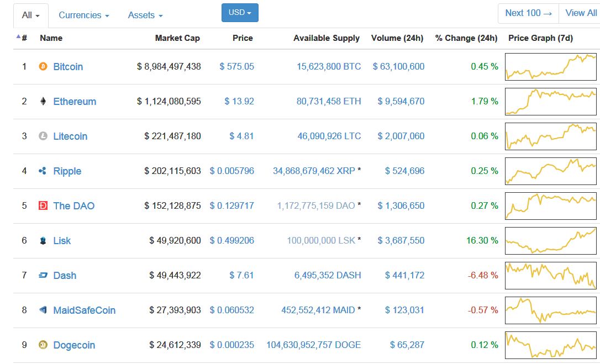Open MaidSafeCoin 7d price graph

(551, 310)
